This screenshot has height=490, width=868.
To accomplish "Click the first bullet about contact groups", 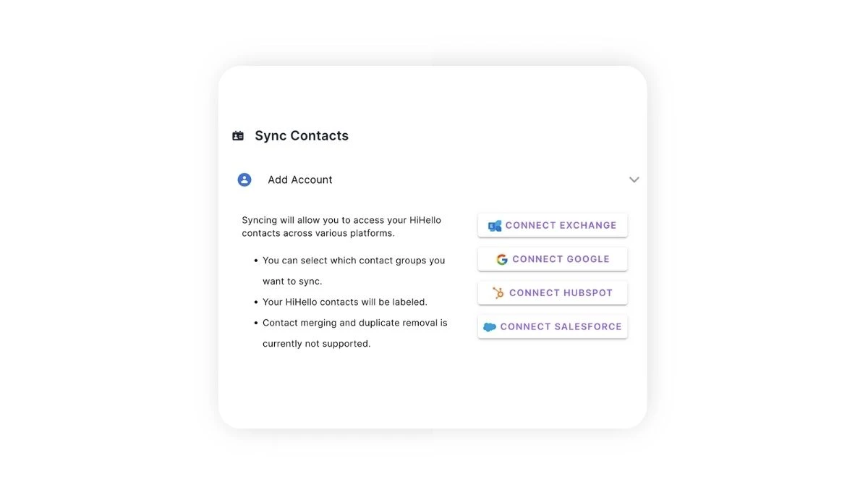I will (x=354, y=270).
